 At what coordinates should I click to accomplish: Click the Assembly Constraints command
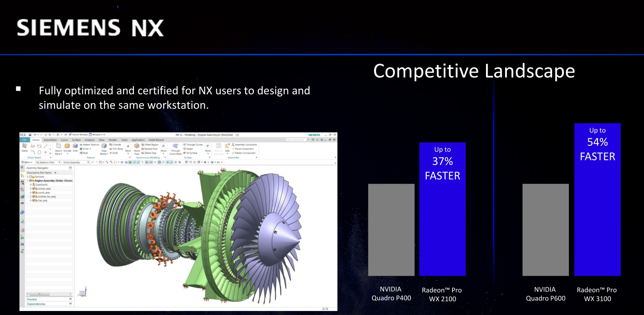244,145
